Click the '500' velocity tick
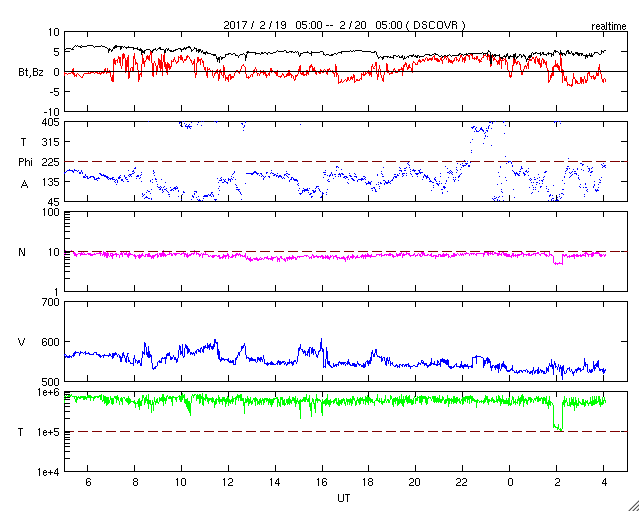Screen dimensions: 640x512 click(52, 382)
